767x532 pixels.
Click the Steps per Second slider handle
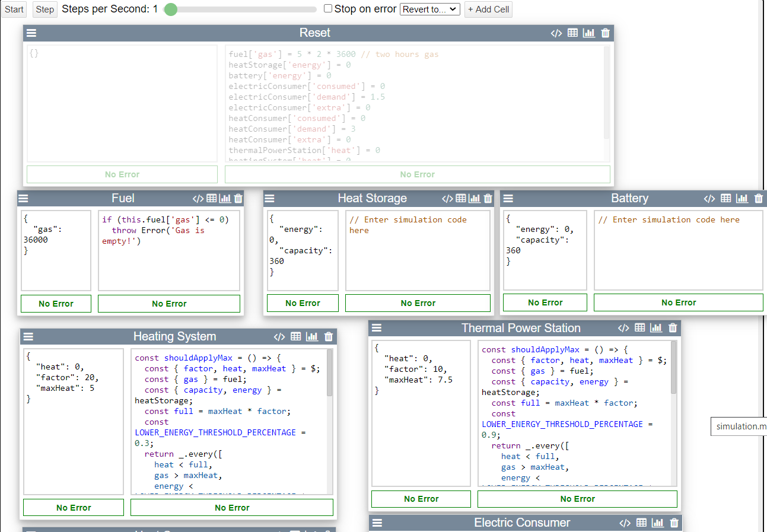pos(170,9)
